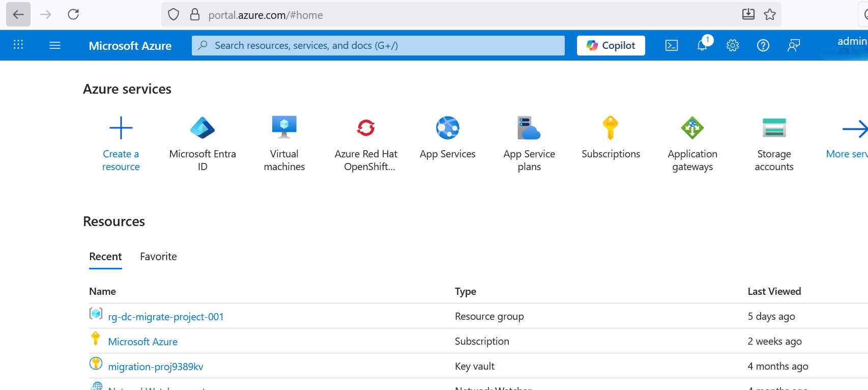Click the Copilot button

[611, 45]
